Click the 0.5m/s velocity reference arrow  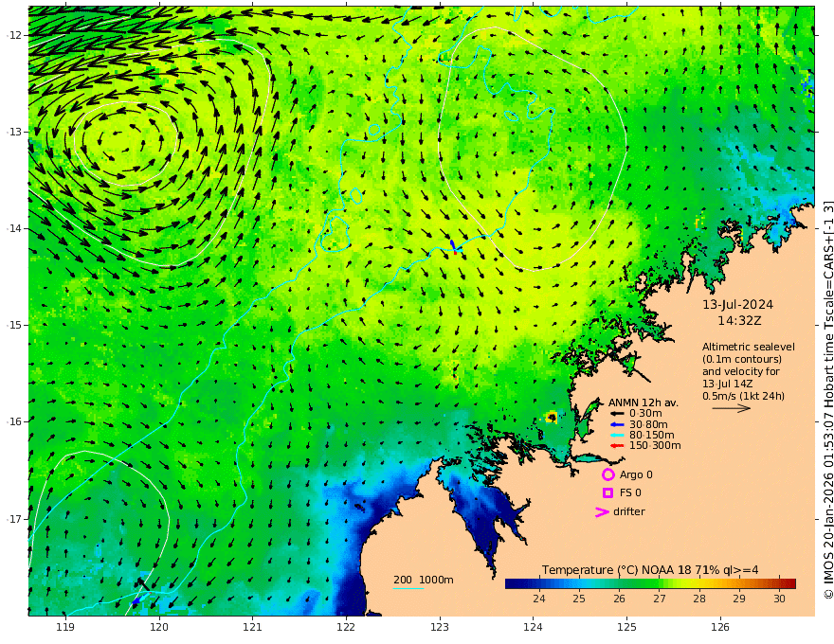pyautogui.click(x=732, y=408)
